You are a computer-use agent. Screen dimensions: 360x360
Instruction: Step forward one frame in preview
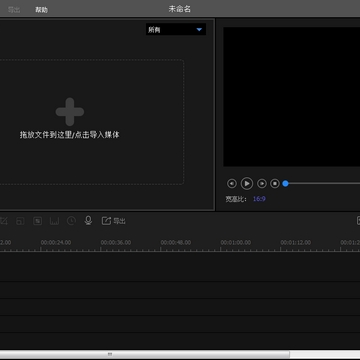262,183
